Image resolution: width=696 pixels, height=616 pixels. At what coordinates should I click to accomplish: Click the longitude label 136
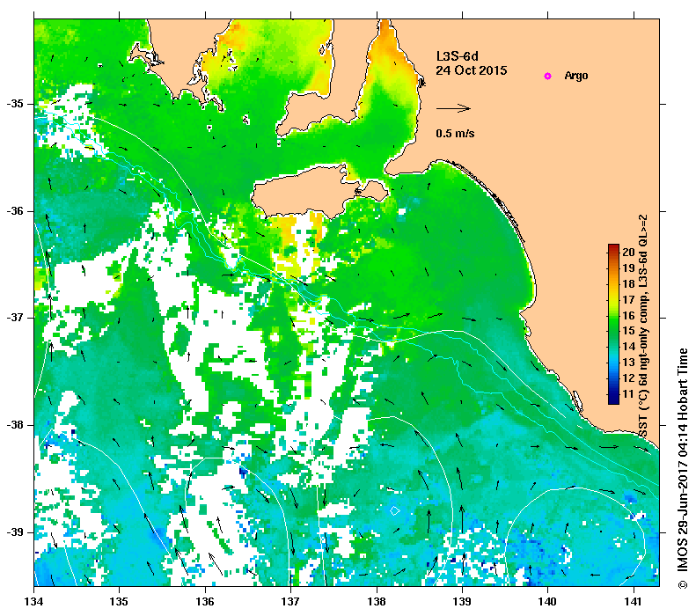click(205, 601)
